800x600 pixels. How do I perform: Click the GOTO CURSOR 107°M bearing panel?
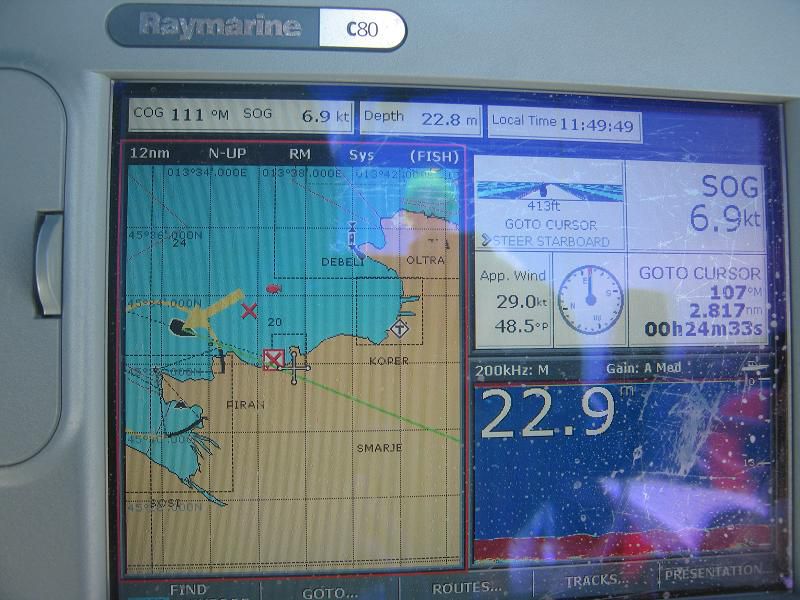[697, 301]
